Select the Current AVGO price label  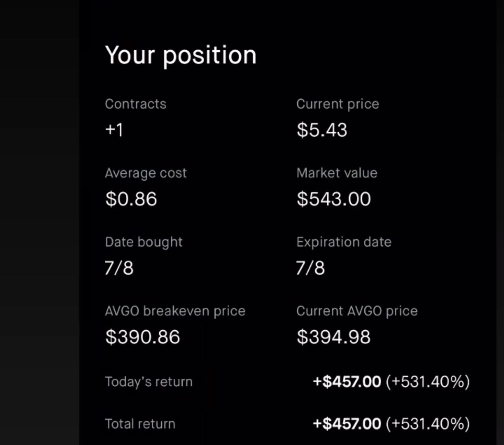click(357, 311)
